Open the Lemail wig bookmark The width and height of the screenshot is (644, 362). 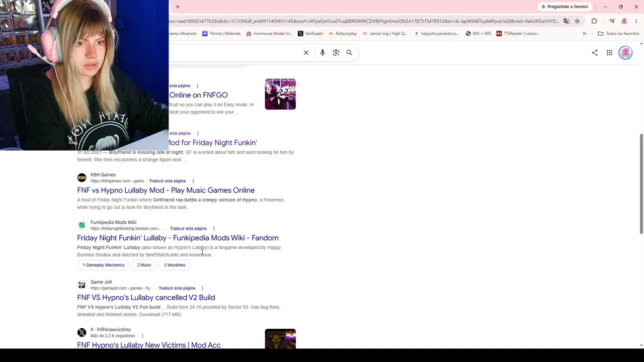click(x=385, y=34)
